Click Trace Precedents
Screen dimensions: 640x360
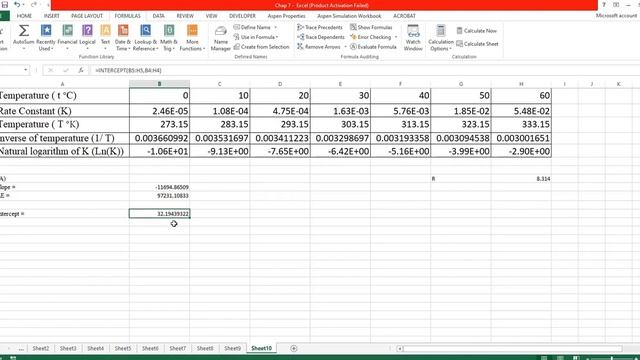pyautogui.click(x=320, y=27)
